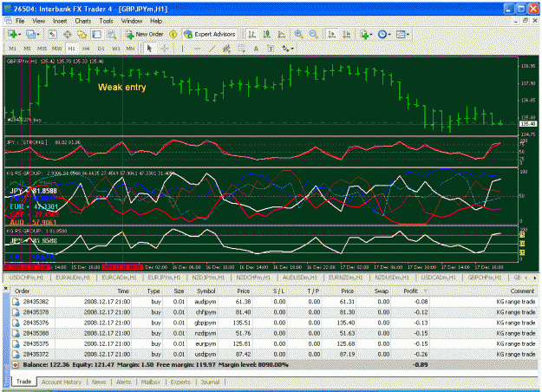Expand the Profiles dropdown arrow
This screenshot has height=392, width=542.
pos(37,35)
